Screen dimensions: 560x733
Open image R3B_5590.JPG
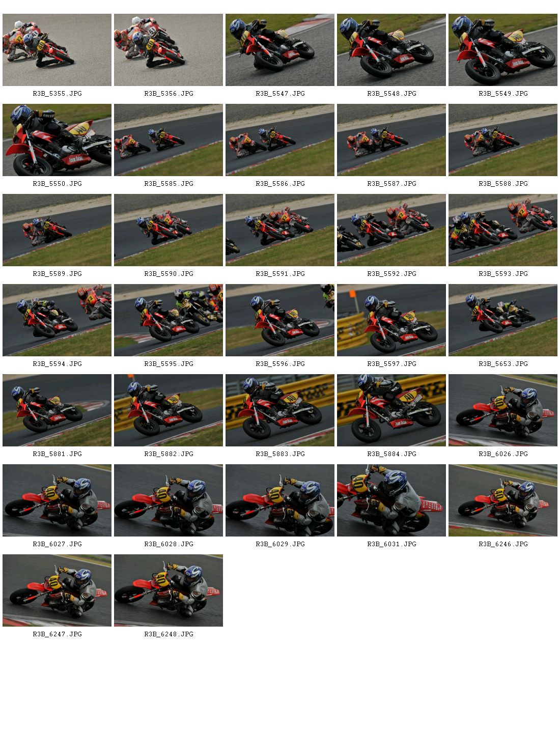click(169, 230)
